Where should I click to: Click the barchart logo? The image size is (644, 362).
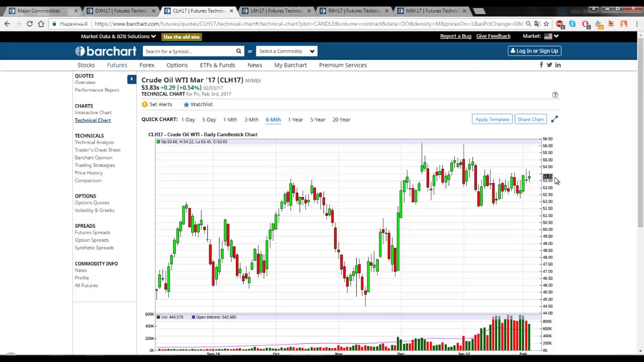[x=106, y=51]
